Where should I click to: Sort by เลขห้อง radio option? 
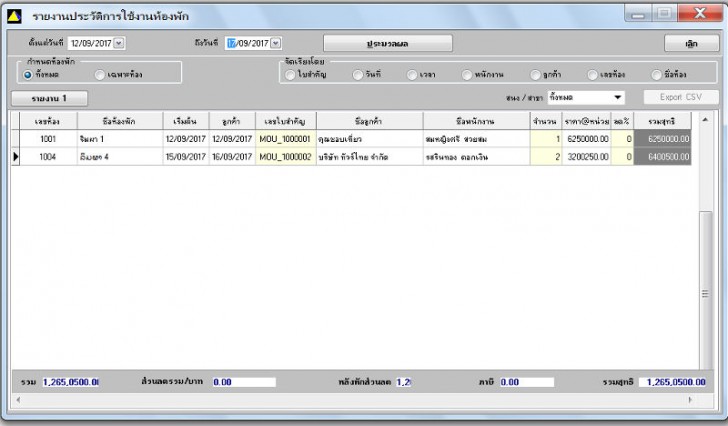point(592,75)
